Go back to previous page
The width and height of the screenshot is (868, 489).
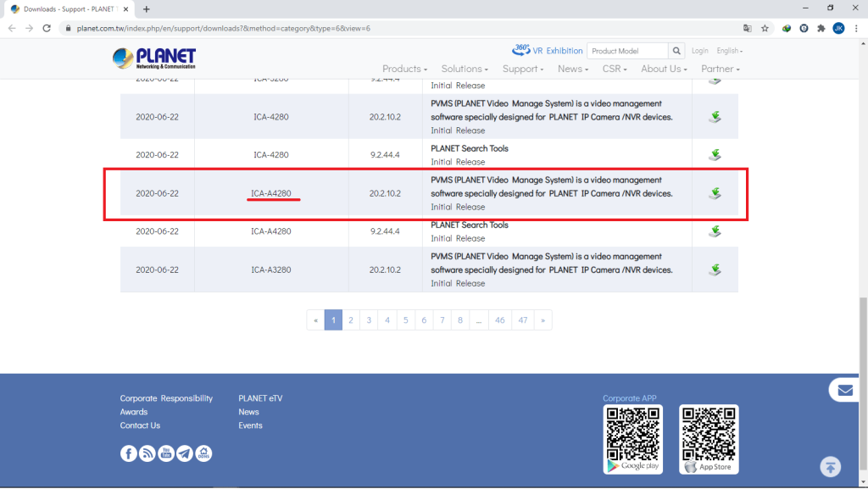click(x=12, y=28)
